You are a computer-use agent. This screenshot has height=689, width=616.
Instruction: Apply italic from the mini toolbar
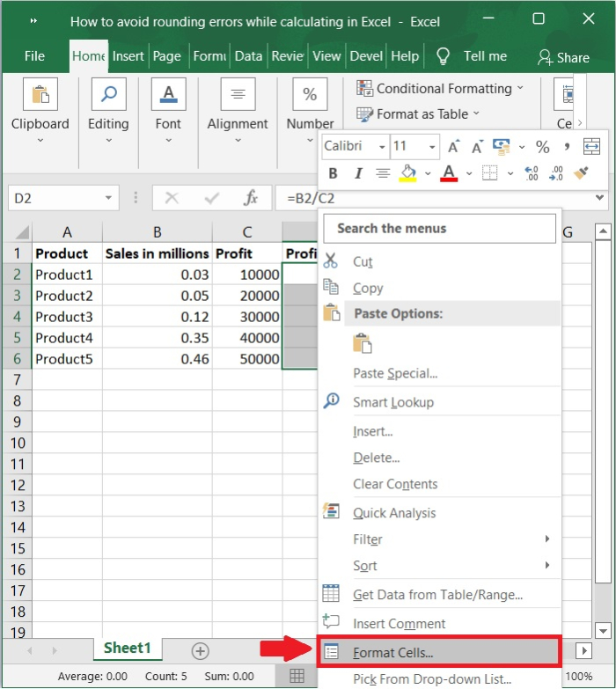pos(357,173)
